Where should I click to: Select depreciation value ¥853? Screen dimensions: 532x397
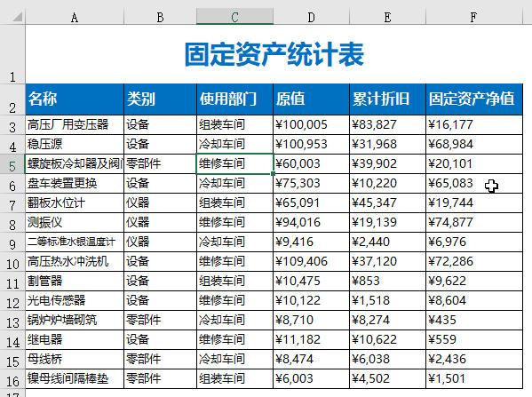click(387, 282)
